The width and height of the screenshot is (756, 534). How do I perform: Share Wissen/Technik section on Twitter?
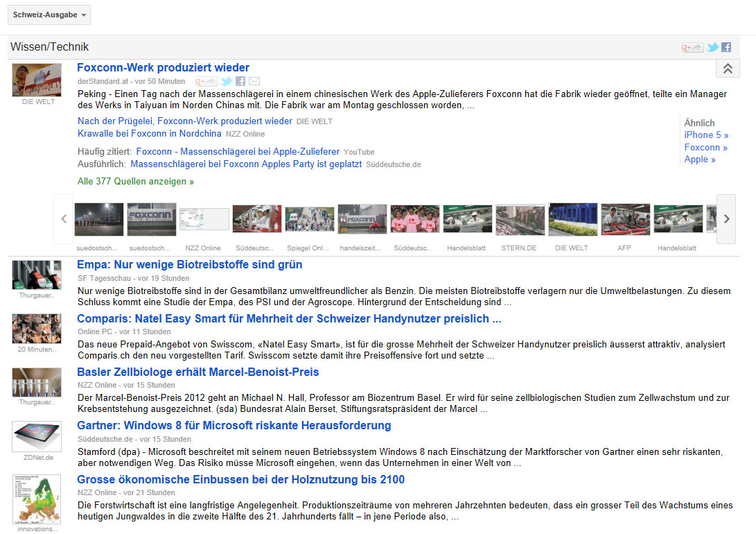pos(712,47)
